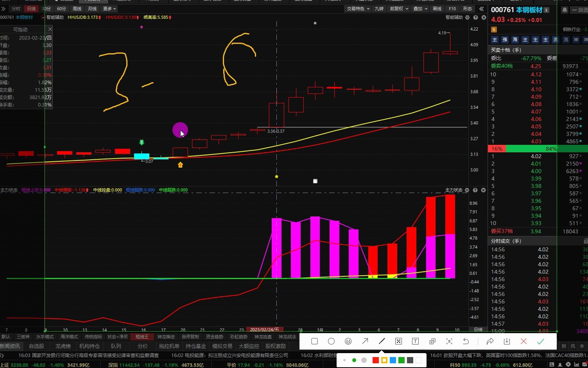The height and width of the screenshot is (368, 588).
Task: Select the rectangle annotation tool
Action: (x=314, y=341)
